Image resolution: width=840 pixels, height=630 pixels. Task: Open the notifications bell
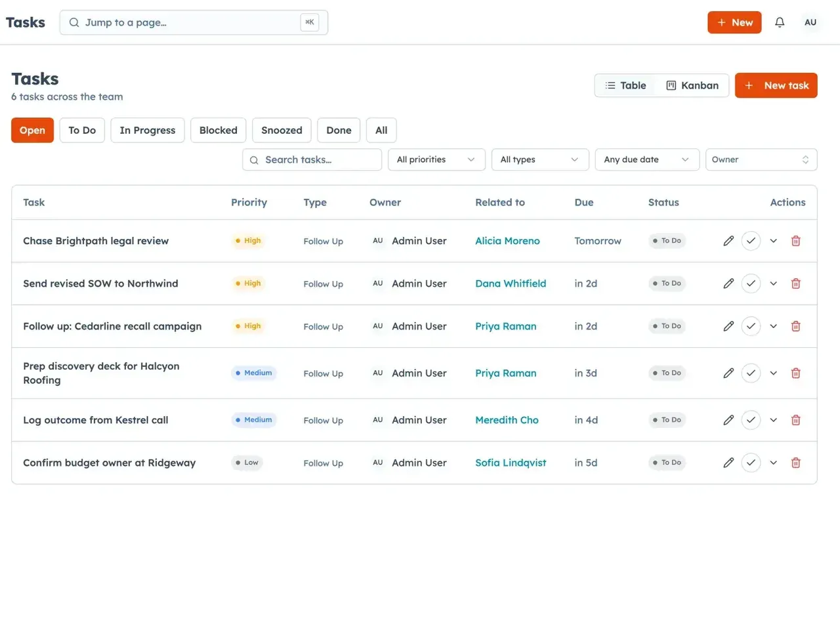pyautogui.click(x=780, y=22)
